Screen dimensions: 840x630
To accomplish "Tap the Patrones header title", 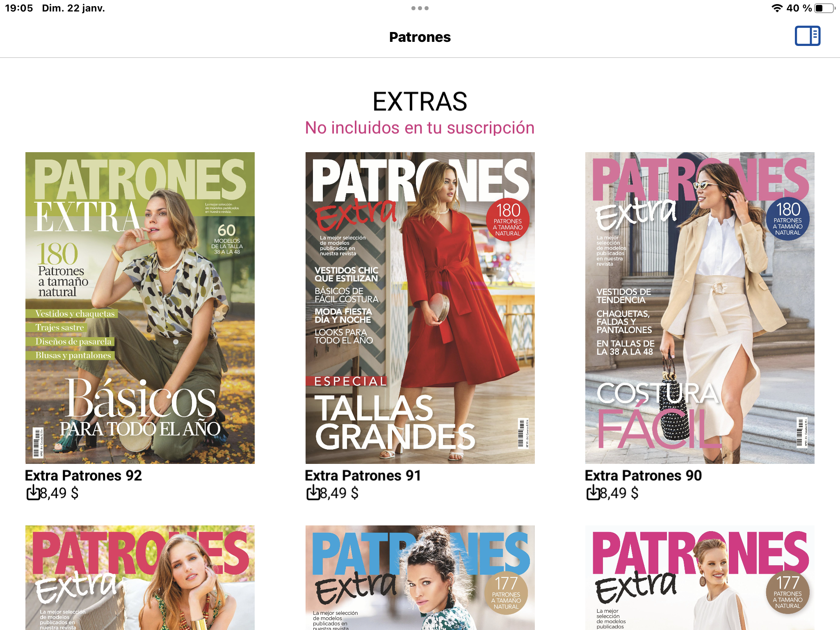I will coord(420,37).
